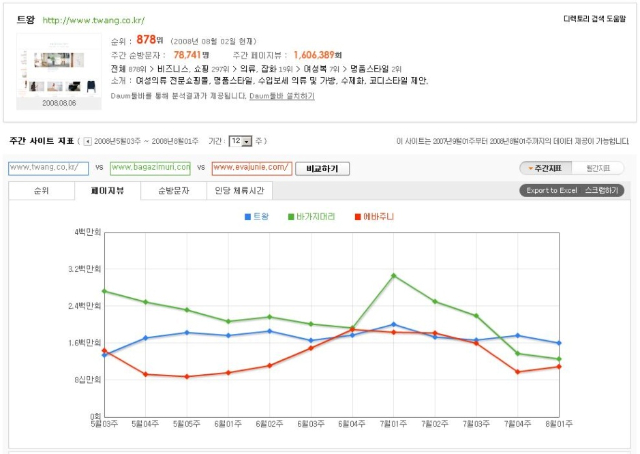Switch to 월간지표 monthly toggle

click(x=598, y=168)
